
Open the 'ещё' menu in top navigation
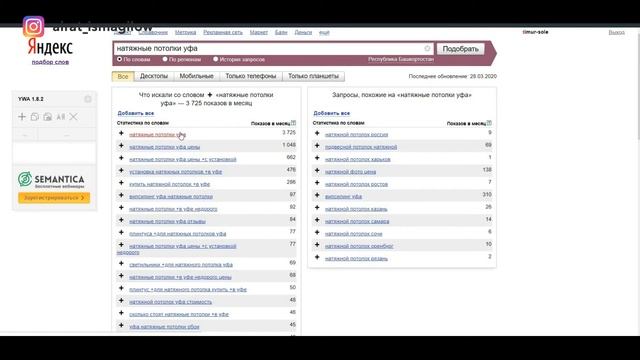click(324, 33)
